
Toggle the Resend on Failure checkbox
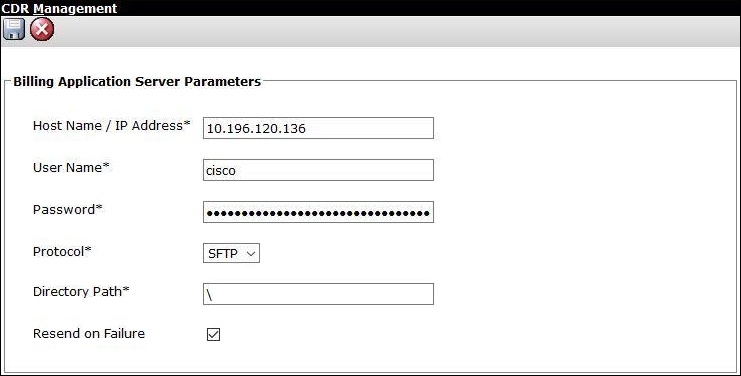click(x=214, y=334)
